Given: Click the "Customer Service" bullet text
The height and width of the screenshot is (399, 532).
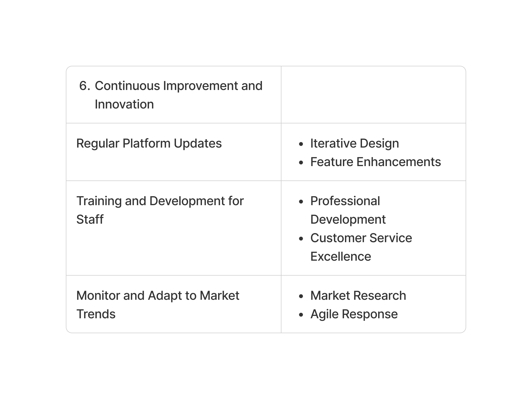Looking at the screenshot, I should point(361,238).
